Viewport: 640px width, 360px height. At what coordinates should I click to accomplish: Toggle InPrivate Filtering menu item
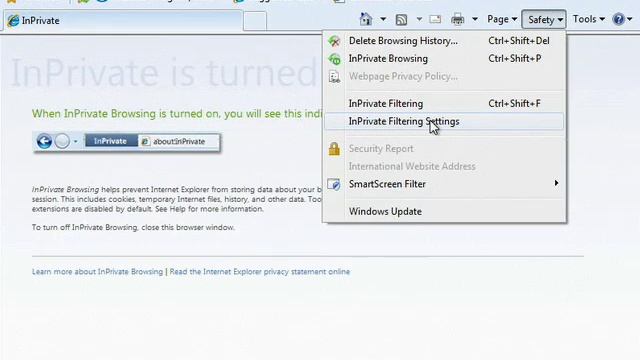click(x=444, y=104)
